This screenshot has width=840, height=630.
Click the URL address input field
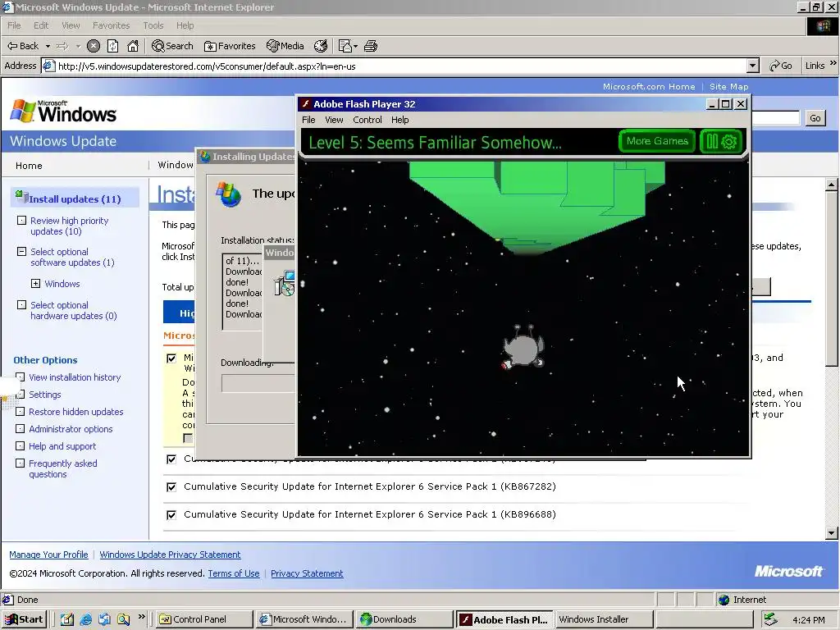(401, 66)
